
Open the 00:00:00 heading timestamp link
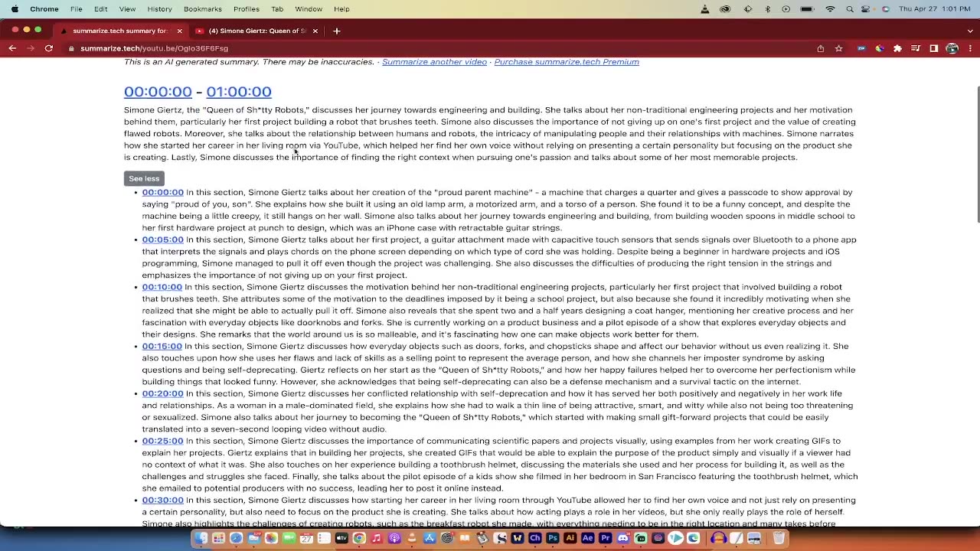tap(158, 92)
